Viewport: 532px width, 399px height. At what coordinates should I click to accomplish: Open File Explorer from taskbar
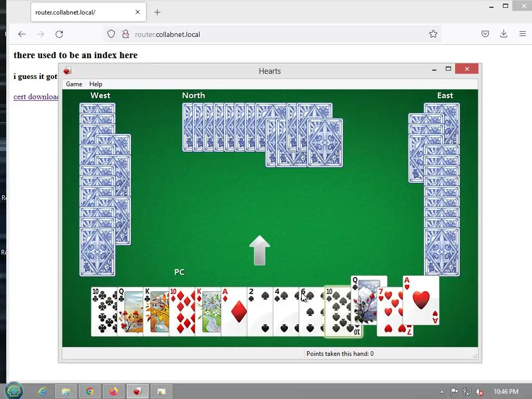click(x=66, y=392)
